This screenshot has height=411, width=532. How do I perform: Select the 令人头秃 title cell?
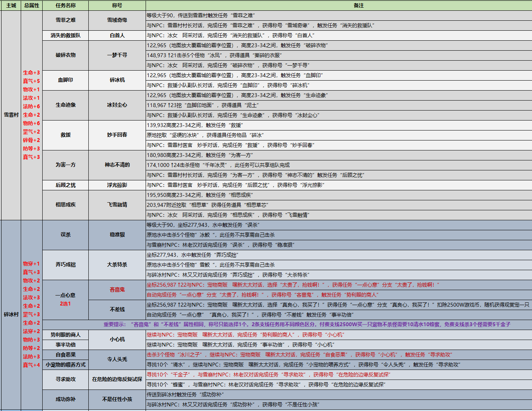click(x=117, y=360)
